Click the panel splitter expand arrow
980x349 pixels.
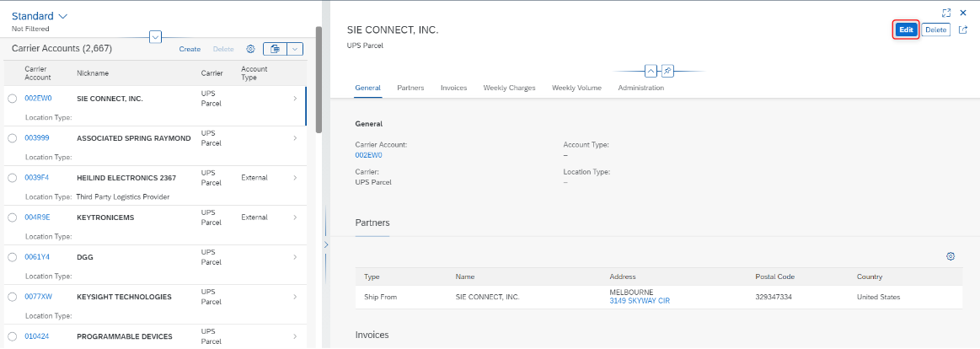pos(325,244)
